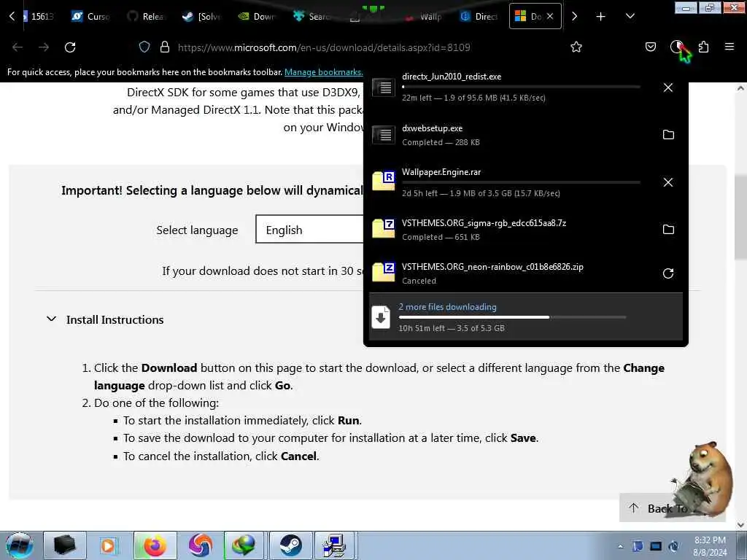Show hidden system tray icons

pyautogui.click(x=620, y=546)
